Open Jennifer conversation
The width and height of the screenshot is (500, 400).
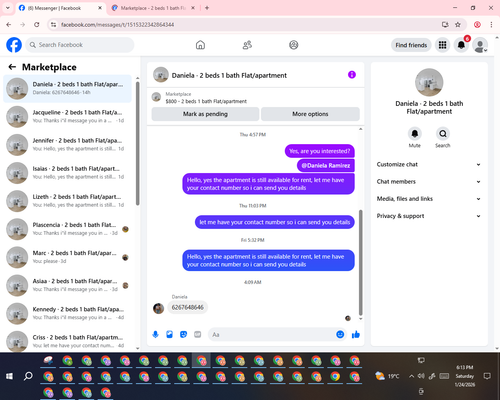[x=67, y=145]
